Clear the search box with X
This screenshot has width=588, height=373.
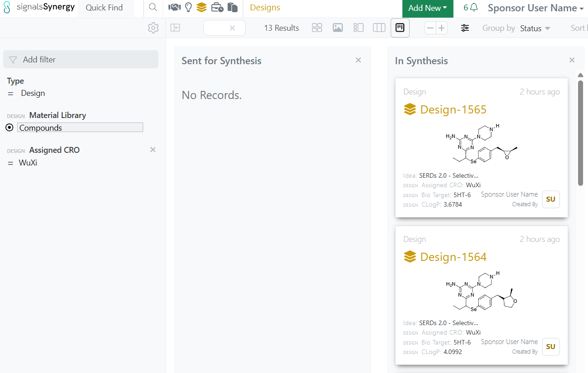coord(232,28)
